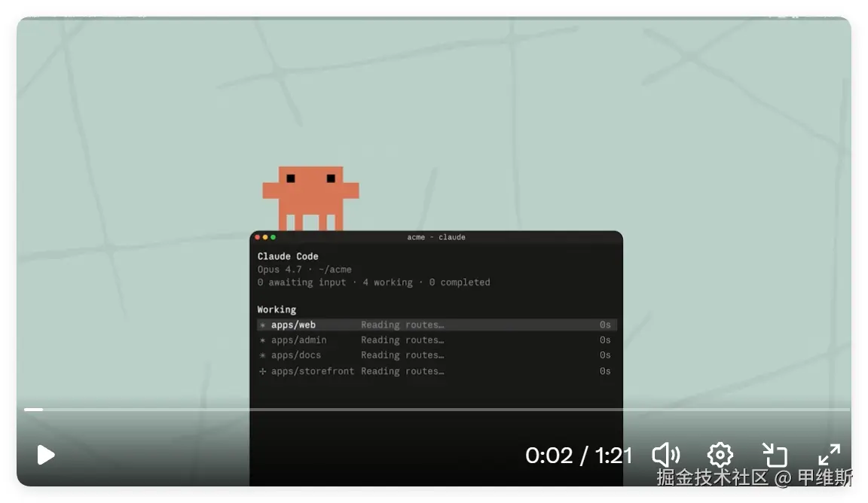Click the '0 awaiting input' status text
This screenshot has height=503, width=868.
(x=301, y=282)
